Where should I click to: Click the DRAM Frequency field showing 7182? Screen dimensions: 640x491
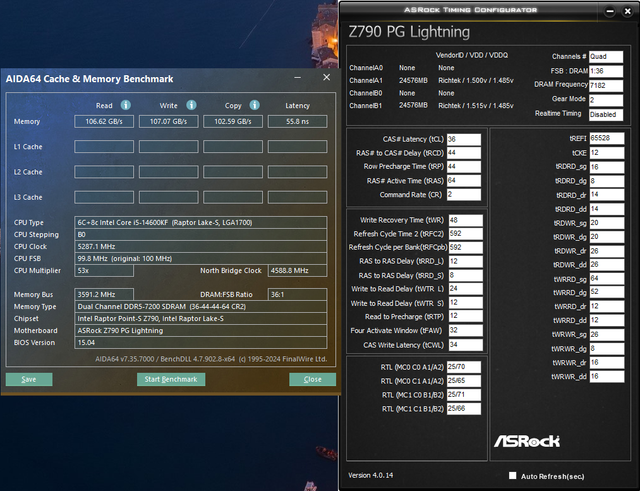[x=606, y=85]
